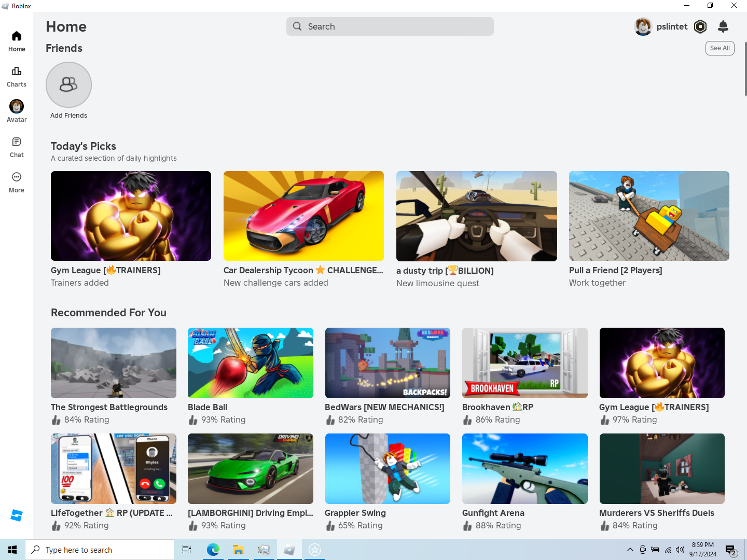747x560 pixels.
Task: Open Gym League under Recommended For You
Action: click(x=662, y=363)
